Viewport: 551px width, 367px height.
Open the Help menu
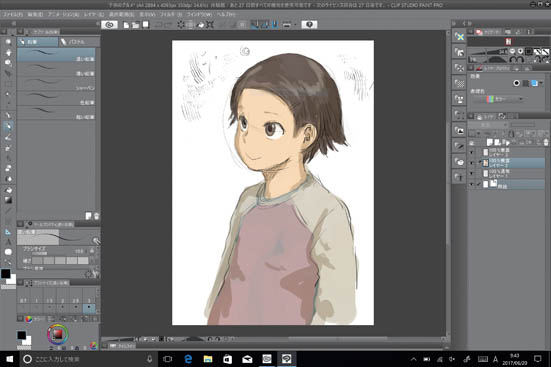(x=226, y=15)
